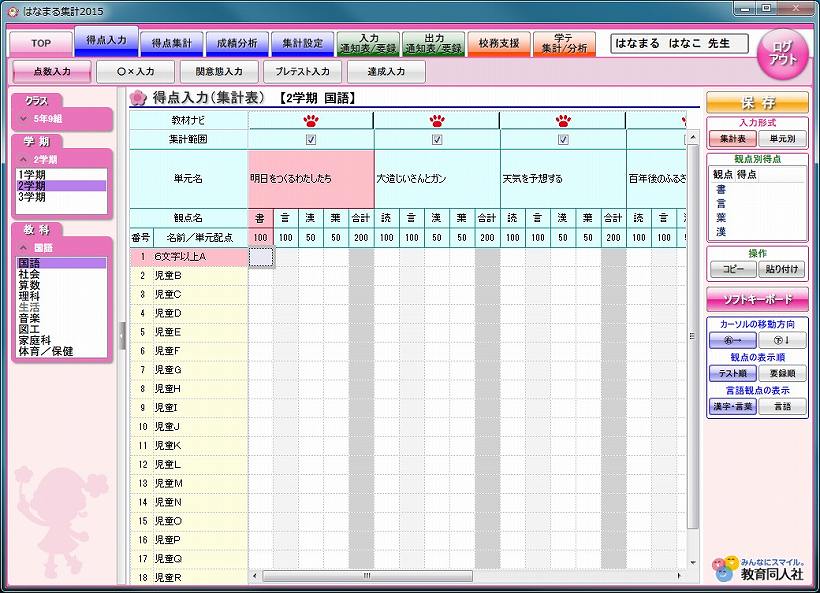Select 算数 in subject list
The height and width of the screenshot is (593, 820).
point(62,285)
